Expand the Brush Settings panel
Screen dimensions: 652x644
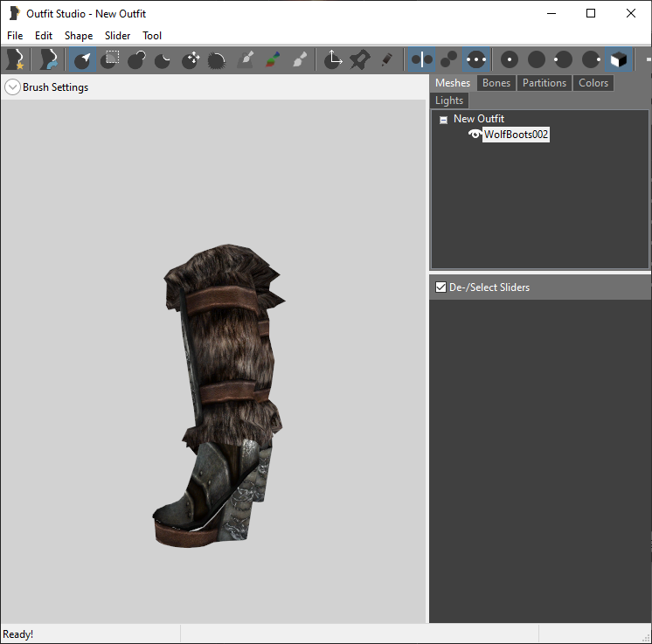(12, 87)
